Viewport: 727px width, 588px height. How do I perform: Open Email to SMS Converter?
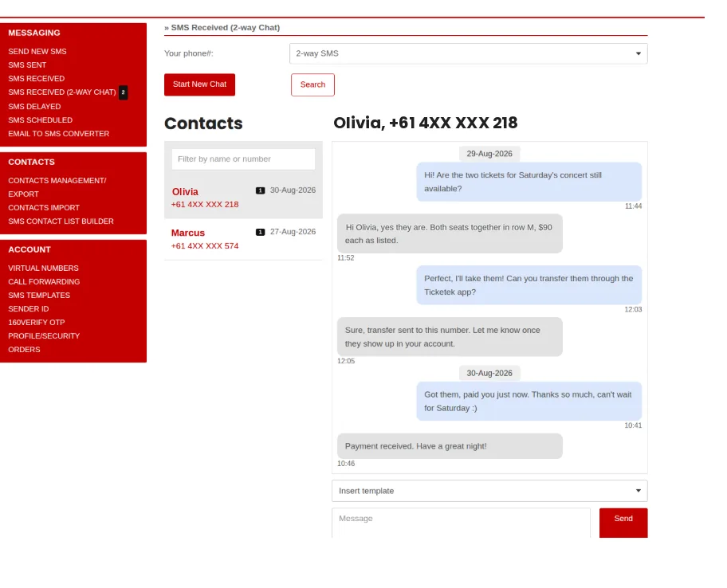(58, 133)
